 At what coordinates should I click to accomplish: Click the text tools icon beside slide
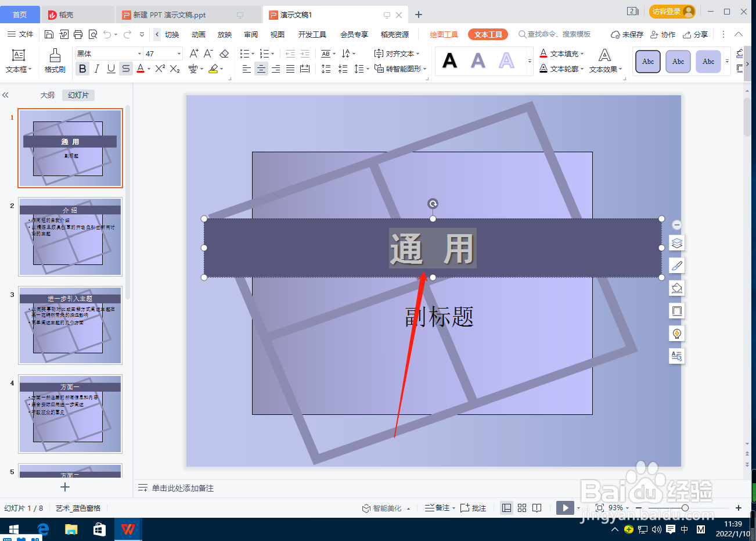(676, 356)
